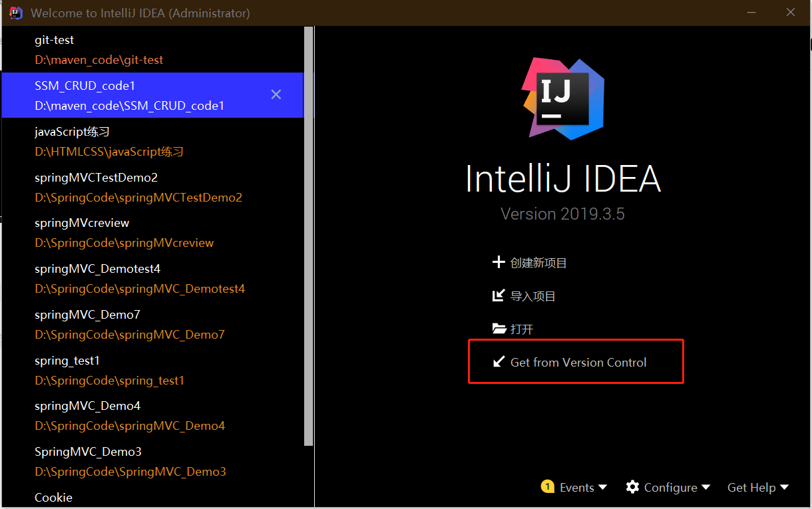Click path D:\SpringCode\SpringMVC_Demo3
This screenshot has width=812, height=509.
coord(130,472)
